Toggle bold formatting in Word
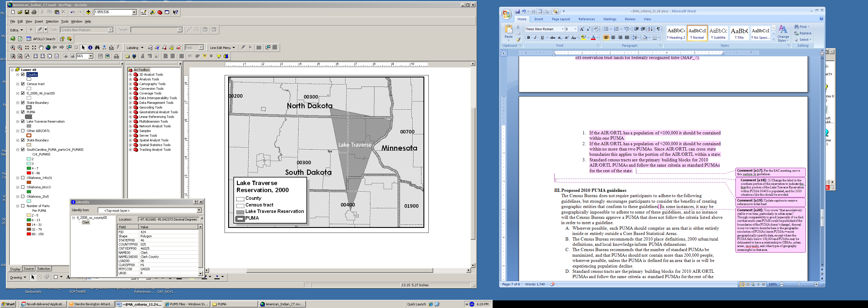The height and width of the screenshot is (308, 868). coord(528,38)
